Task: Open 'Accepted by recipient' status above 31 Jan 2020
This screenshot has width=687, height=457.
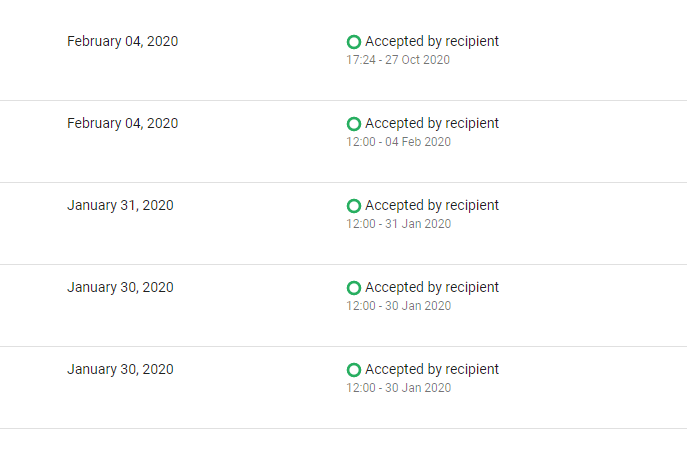Action: [432, 205]
